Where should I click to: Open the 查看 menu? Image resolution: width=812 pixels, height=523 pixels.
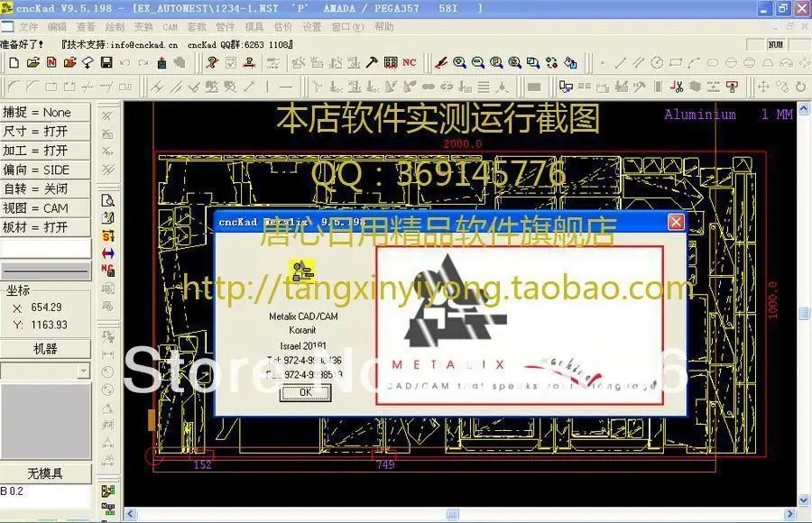[86, 27]
